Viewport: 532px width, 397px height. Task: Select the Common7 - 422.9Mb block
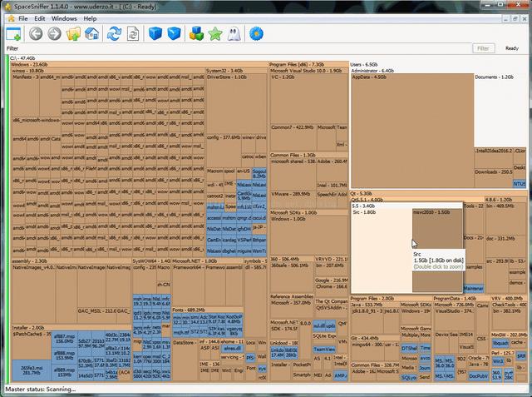293,137
